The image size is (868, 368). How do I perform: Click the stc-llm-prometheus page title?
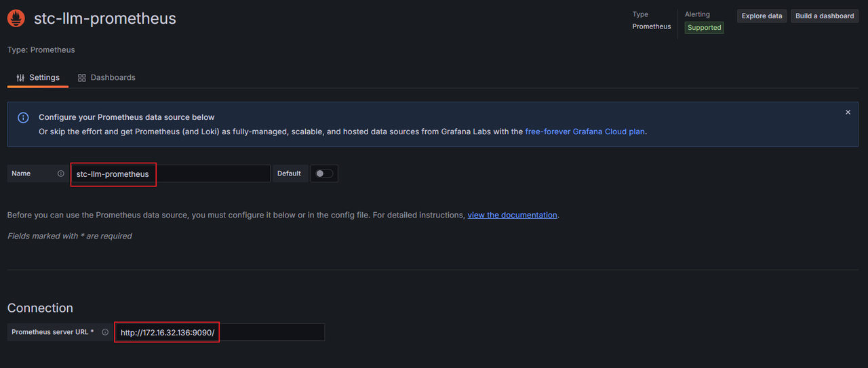point(105,18)
